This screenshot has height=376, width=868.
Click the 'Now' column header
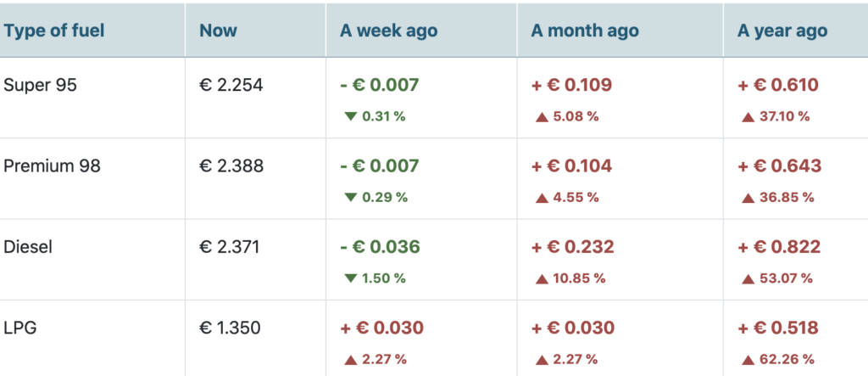click(x=219, y=31)
